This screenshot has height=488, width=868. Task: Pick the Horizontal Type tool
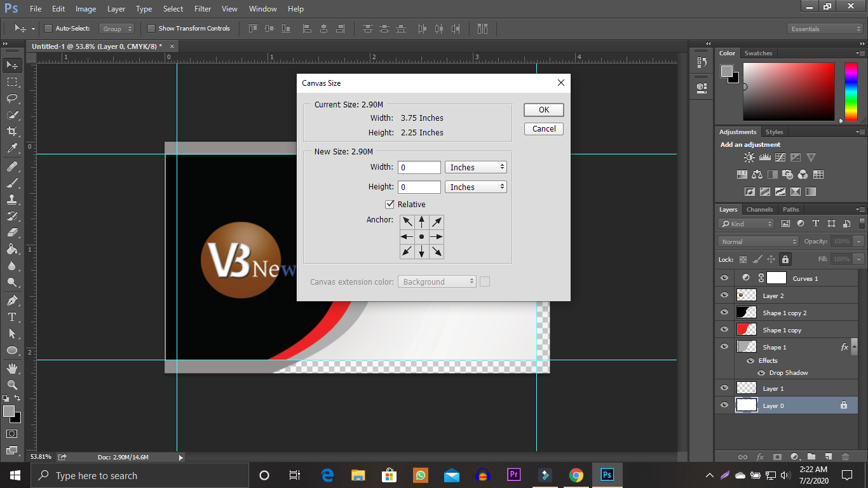[12, 317]
